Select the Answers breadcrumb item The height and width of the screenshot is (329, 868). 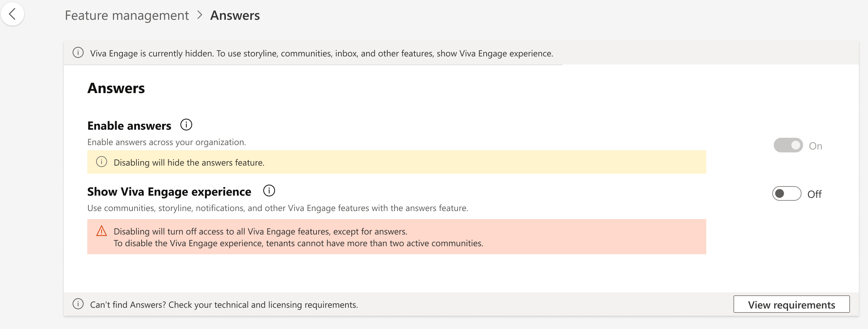coord(235,15)
